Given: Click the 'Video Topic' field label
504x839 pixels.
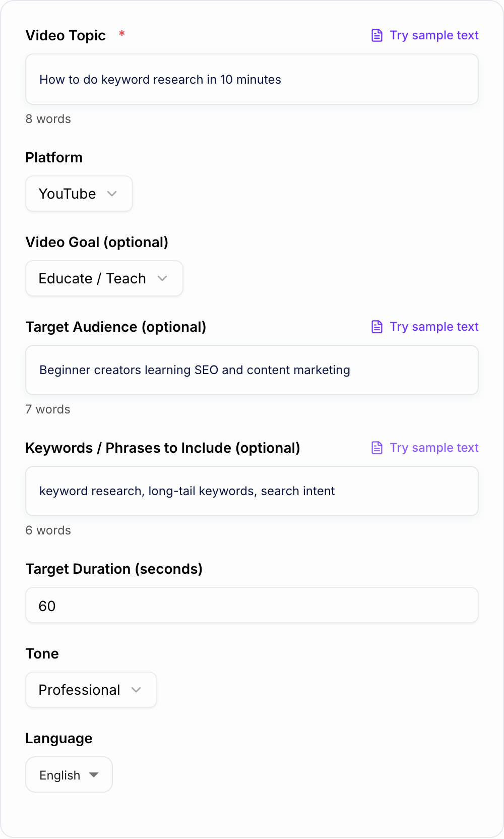Looking at the screenshot, I should click(x=66, y=35).
